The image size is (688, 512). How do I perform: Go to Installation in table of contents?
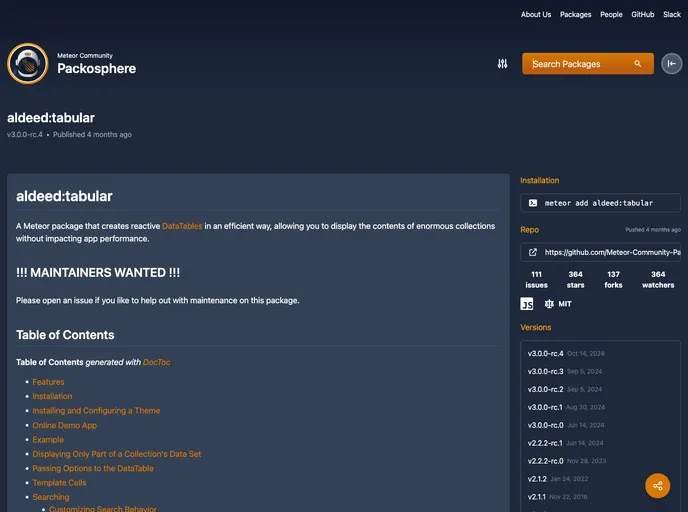pyautogui.click(x=52, y=396)
